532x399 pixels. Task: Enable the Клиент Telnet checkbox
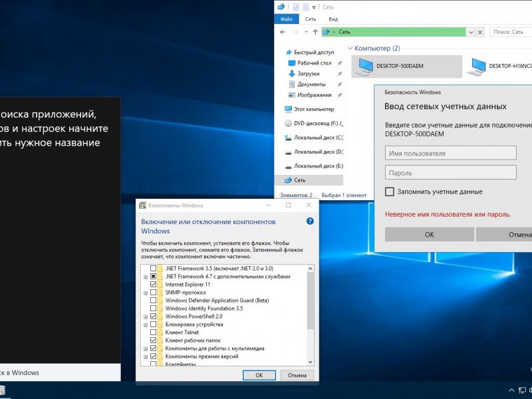(x=154, y=332)
